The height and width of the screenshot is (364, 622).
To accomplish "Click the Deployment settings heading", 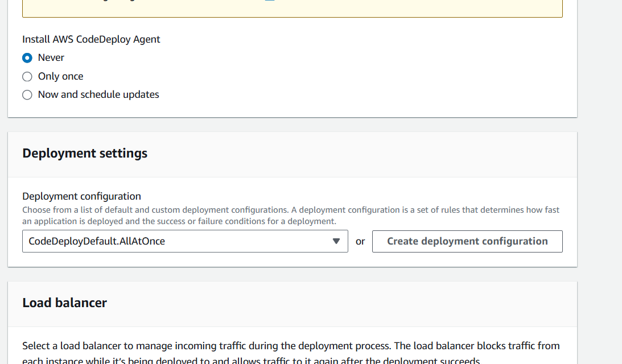I will pyautogui.click(x=85, y=153).
